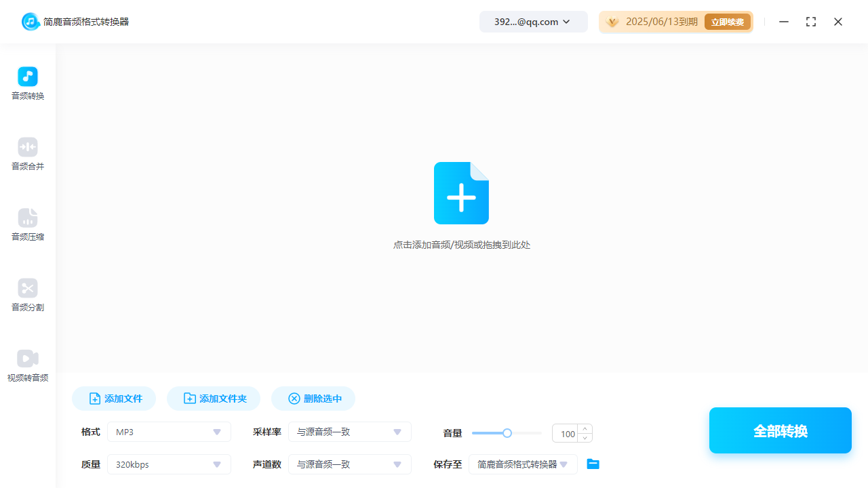Open the 质量 dropdown showing 320kbps
Screen dimensions: 868x488
pos(168,464)
